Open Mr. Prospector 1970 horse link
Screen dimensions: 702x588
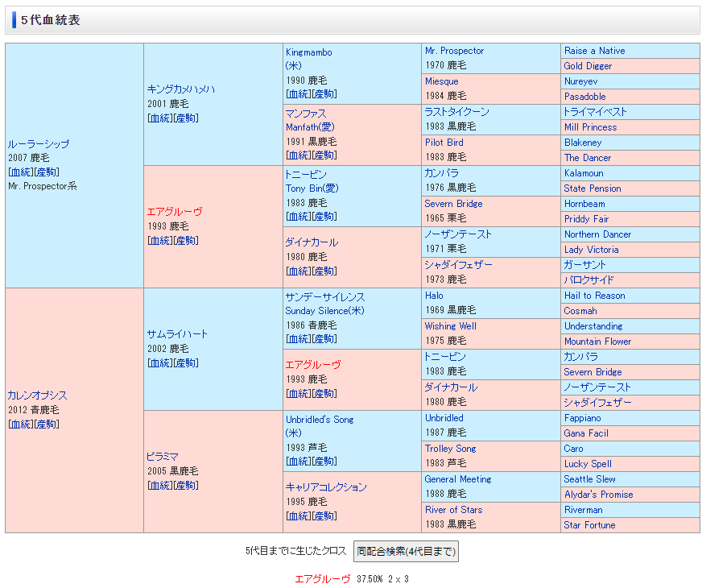coord(454,51)
